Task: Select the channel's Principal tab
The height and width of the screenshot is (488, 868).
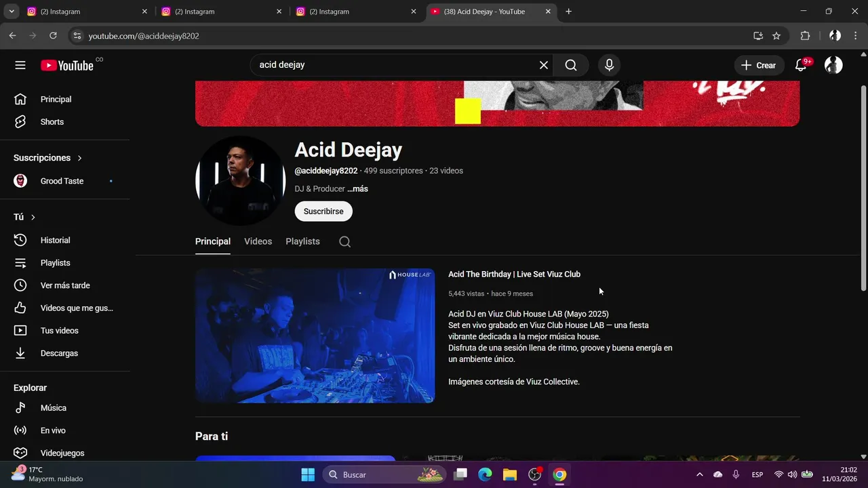Action: [x=213, y=241]
